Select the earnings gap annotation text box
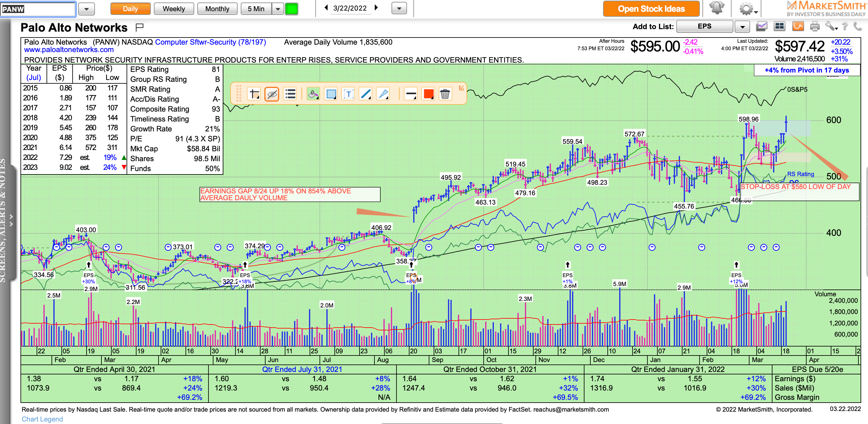 (290, 194)
